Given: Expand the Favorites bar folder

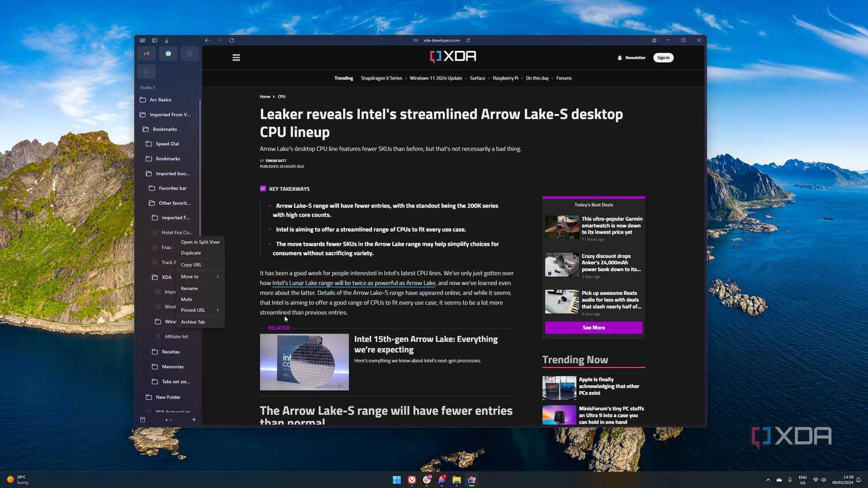Looking at the screenshot, I should [x=168, y=188].
